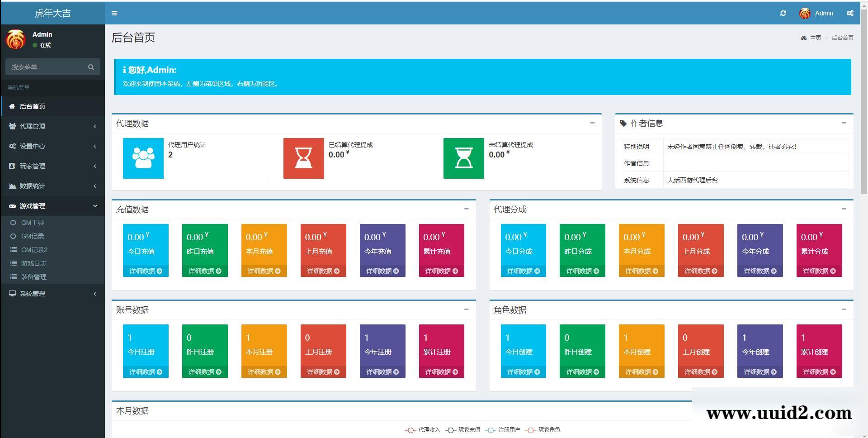Click the search magnifier icon in sidebar
The width and height of the screenshot is (868, 438).
(x=91, y=67)
